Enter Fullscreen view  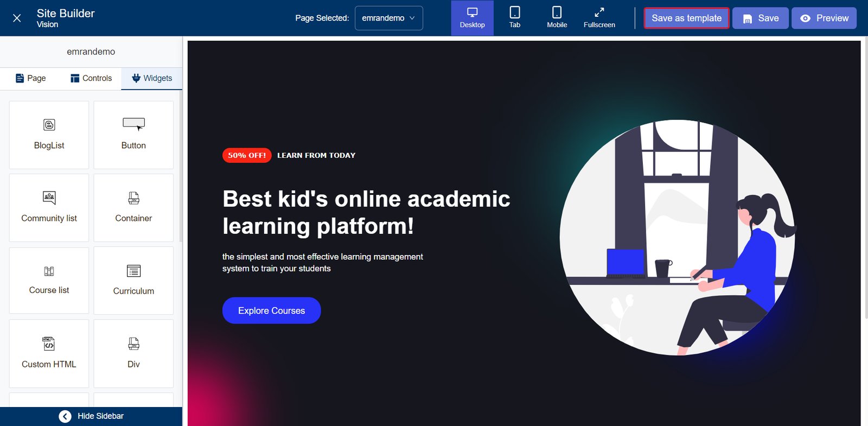pyautogui.click(x=599, y=18)
